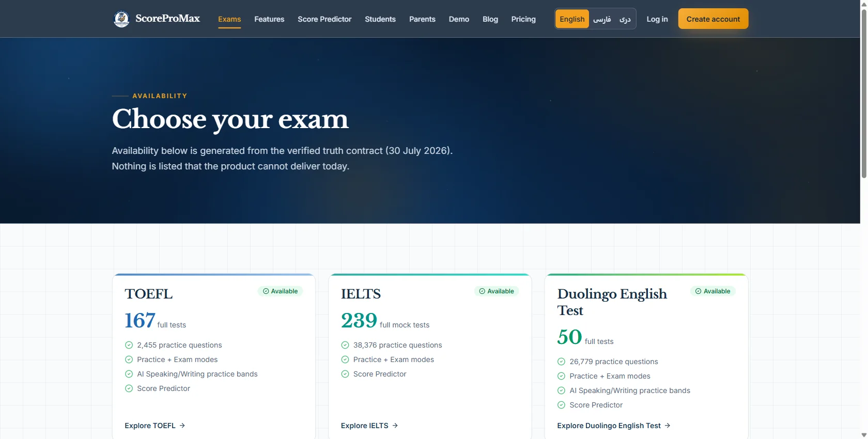Click the arrow icon after Explore TOEFL
Viewport: 868px width, 439px height.
pos(182,426)
